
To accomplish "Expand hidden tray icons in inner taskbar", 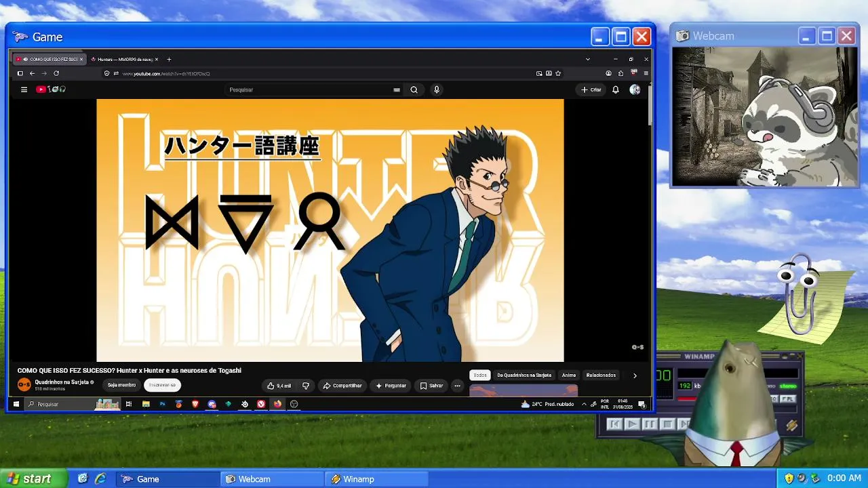I will pyautogui.click(x=584, y=404).
